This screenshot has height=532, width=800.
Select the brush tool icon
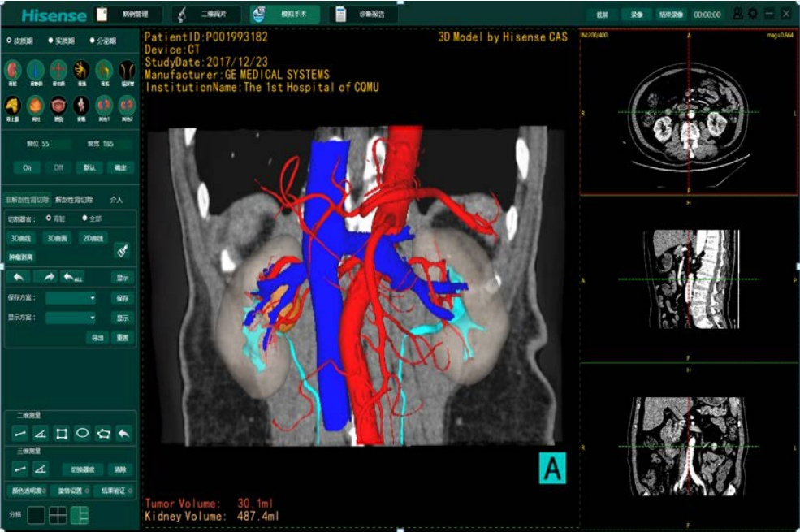pyautogui.click(x=122, y=250)
